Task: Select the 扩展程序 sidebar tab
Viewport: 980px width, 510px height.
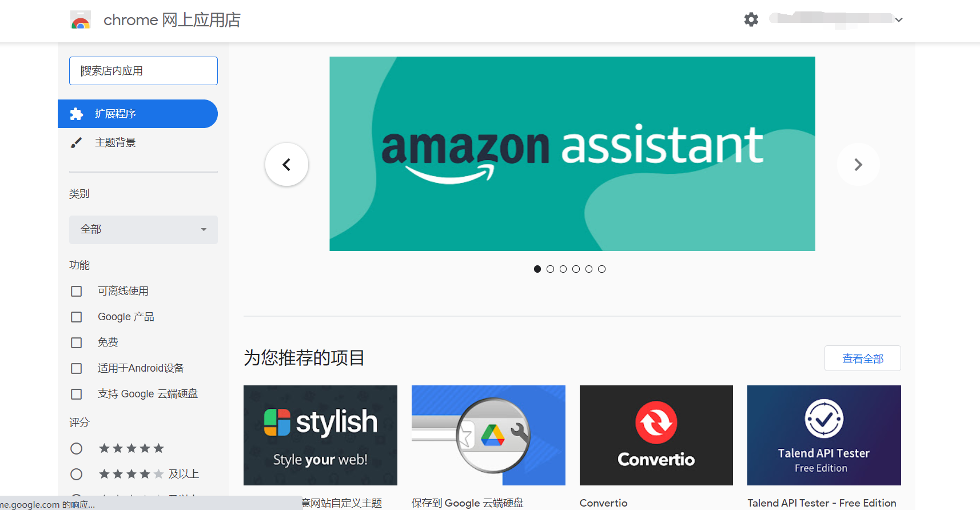Action: [138, 114]
